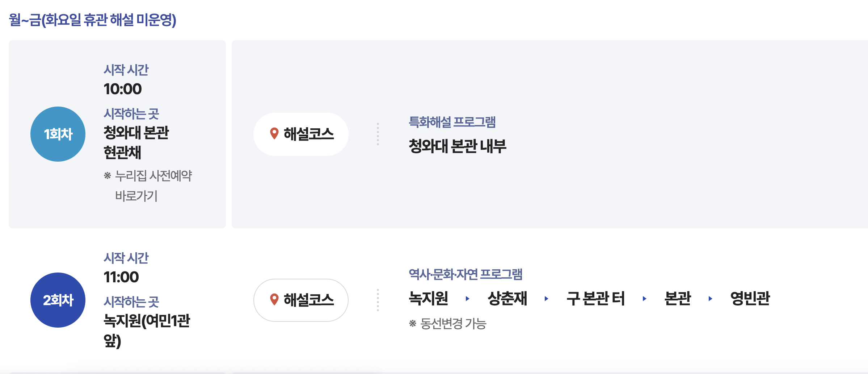The image size is (868, 374).
Task: Click the 동선변경 가능 note toggle
Action: coord(449,324)
